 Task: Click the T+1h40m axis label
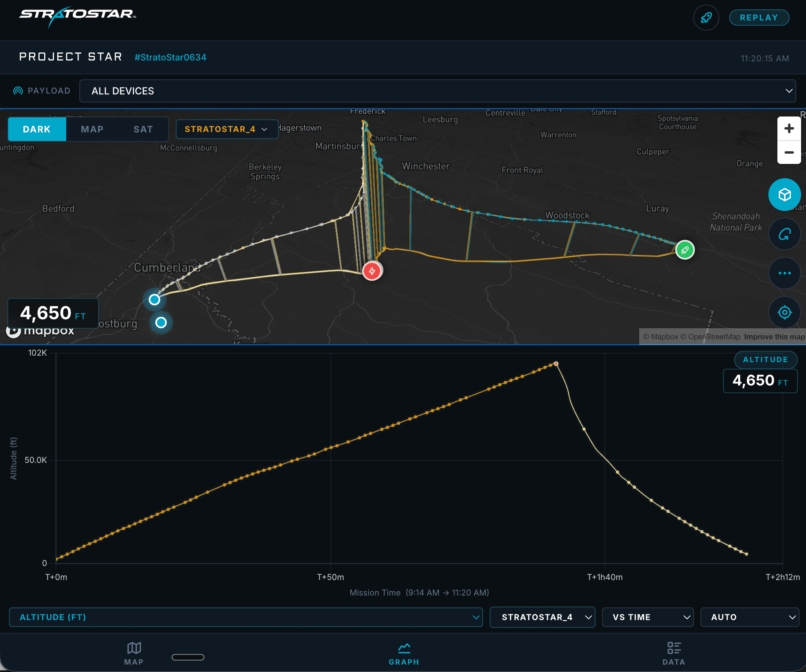605,577
